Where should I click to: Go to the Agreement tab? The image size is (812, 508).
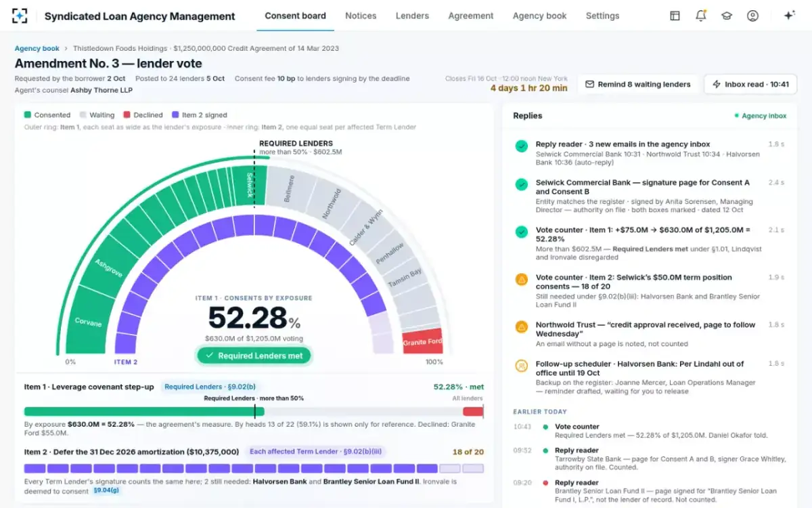pyautogui.click(x=471, y=16)
